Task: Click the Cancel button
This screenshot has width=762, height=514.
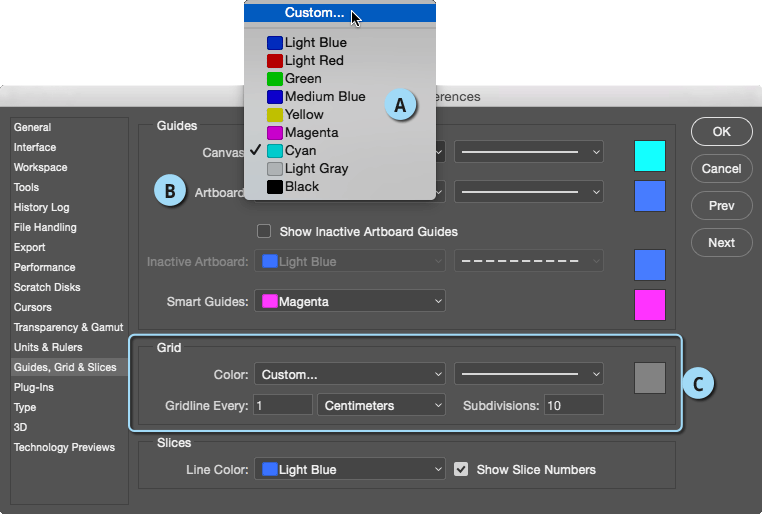Action: 722,169
